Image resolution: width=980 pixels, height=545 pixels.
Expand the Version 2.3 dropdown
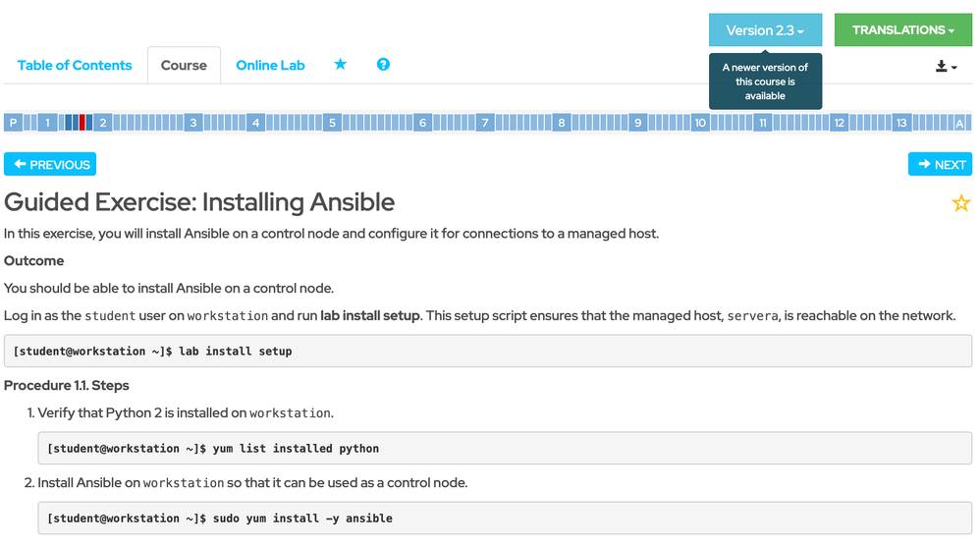tap(765, 30)
